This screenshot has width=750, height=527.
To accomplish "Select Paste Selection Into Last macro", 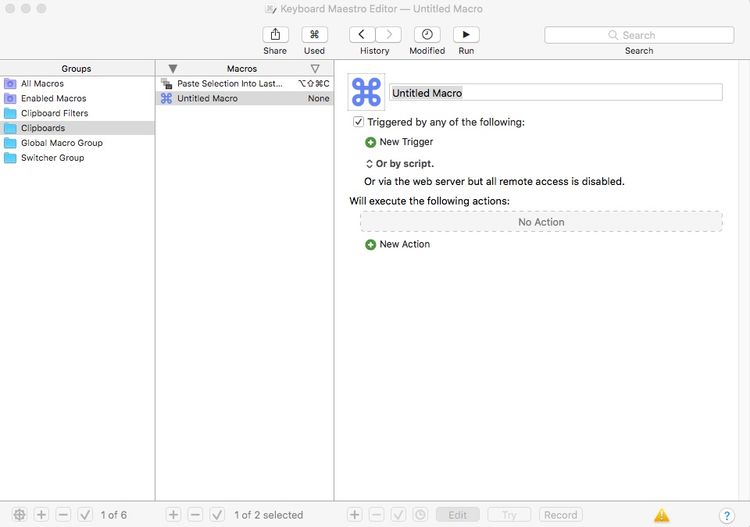I will coord(244,84).
